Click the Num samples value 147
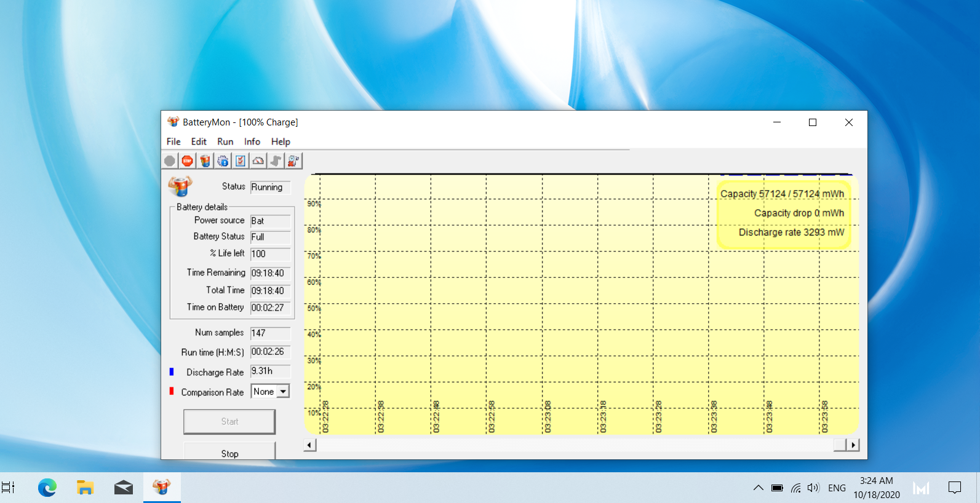 pos(271,333)
